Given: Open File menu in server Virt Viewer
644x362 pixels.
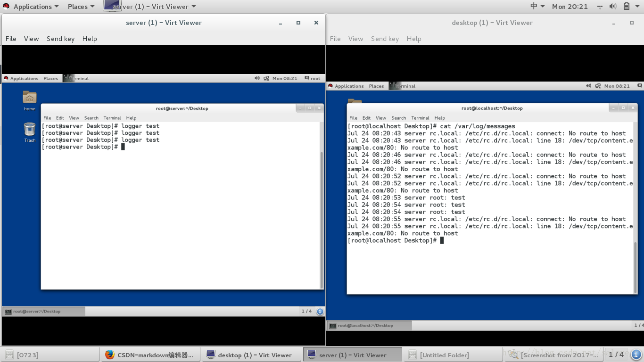Looking at the screenshot, I should pyautogui.click(x=11, y=39).
